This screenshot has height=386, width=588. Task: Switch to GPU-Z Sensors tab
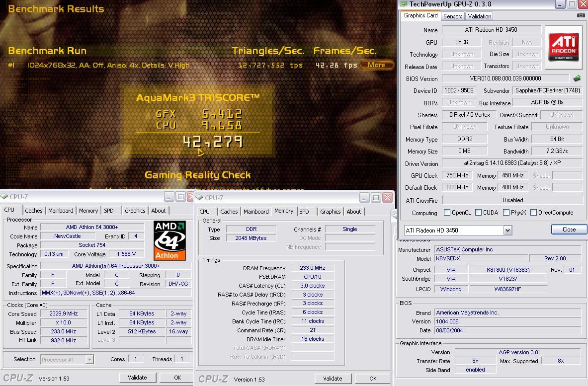pyautogui.click(x=453, y=16)
